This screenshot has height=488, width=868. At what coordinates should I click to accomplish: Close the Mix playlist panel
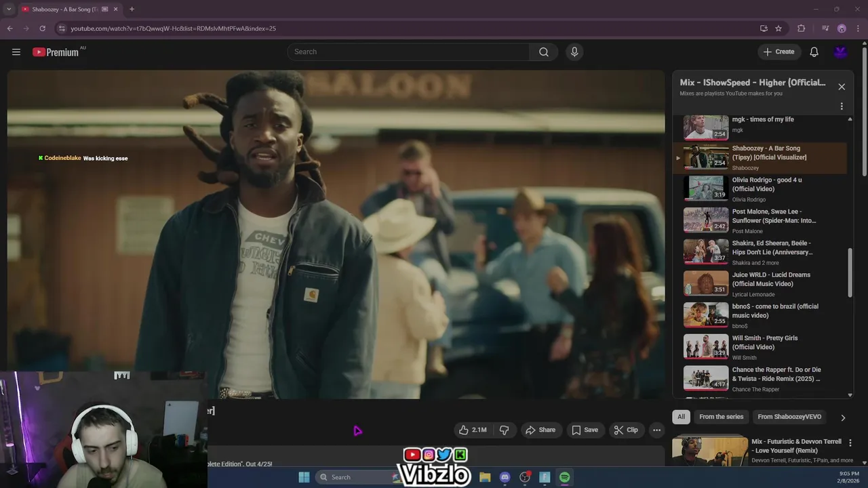842,87
